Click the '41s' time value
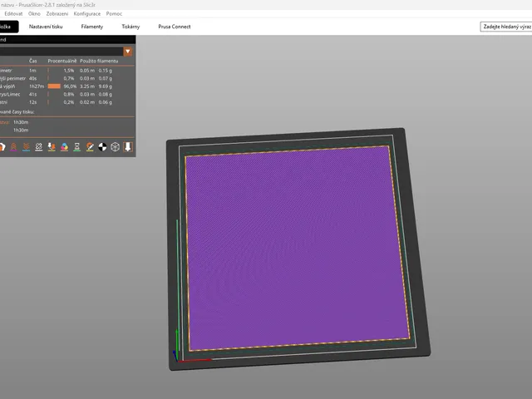Image resolution: width=532 pixels, height=399 pixels. tap(32, 94)
